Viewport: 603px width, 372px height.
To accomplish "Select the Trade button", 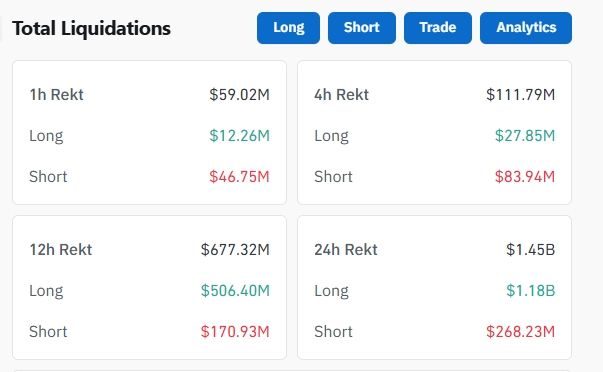I will coord(438,28).
